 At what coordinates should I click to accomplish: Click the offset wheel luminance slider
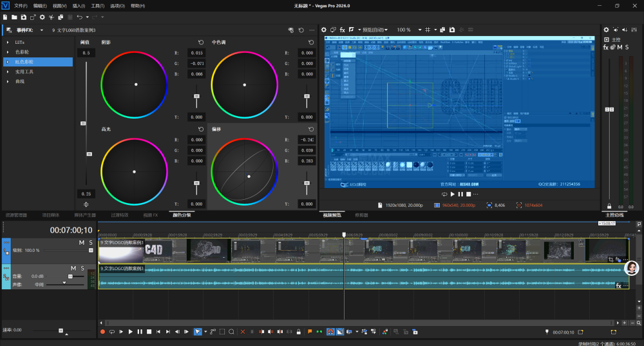pos(307,183)
